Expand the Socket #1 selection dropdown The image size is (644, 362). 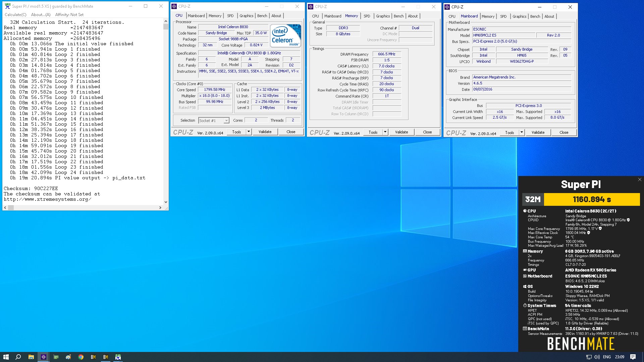click(x=226, y=121)
